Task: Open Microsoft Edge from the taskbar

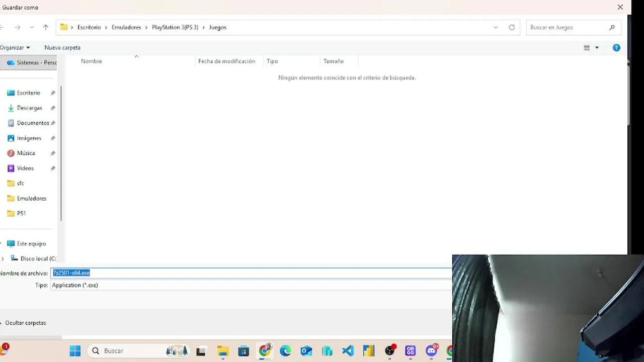Action: coord(285,351)
